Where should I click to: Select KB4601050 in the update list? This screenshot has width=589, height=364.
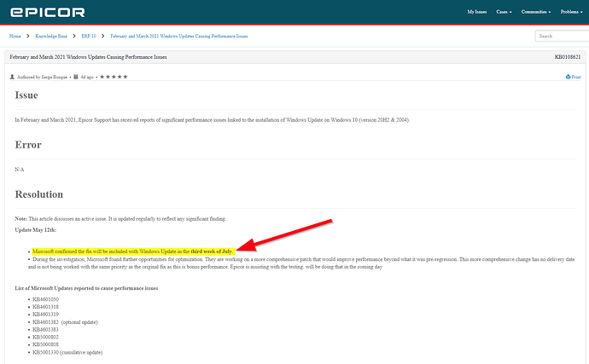point(45,299)
